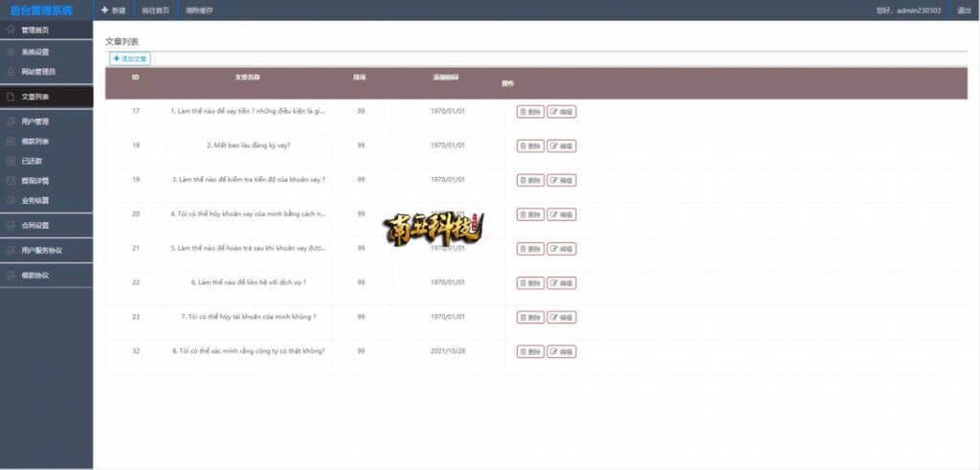Open 业务设置 in the sidebar

(35, 200)
